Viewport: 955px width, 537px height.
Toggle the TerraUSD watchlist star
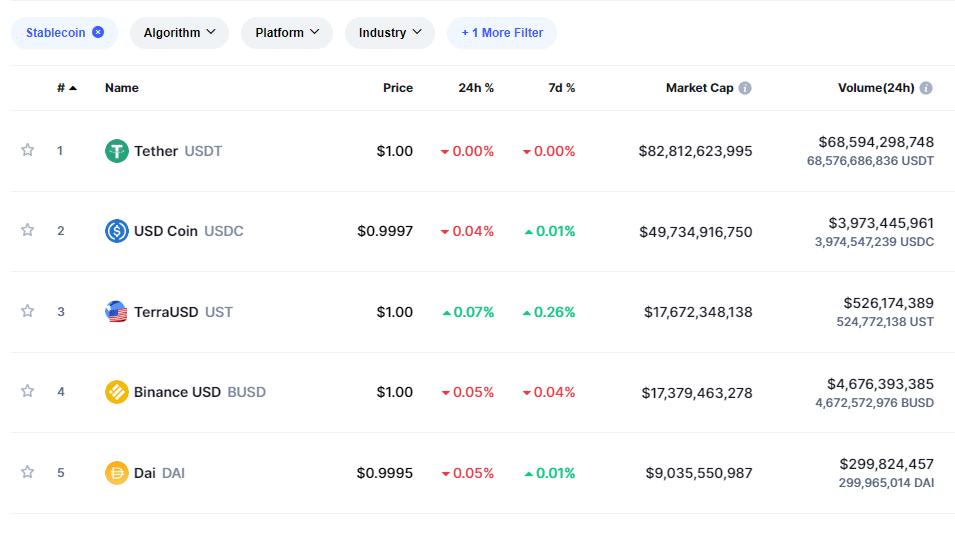27,311
